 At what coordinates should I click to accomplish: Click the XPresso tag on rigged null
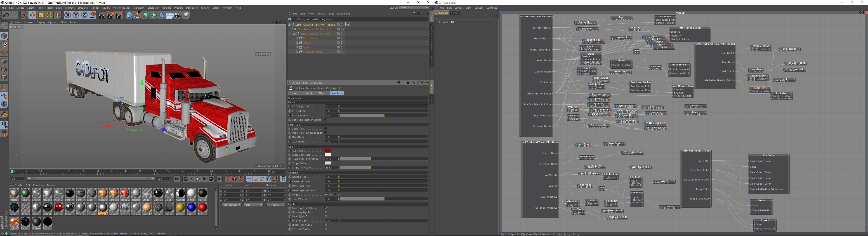point(347,25)
